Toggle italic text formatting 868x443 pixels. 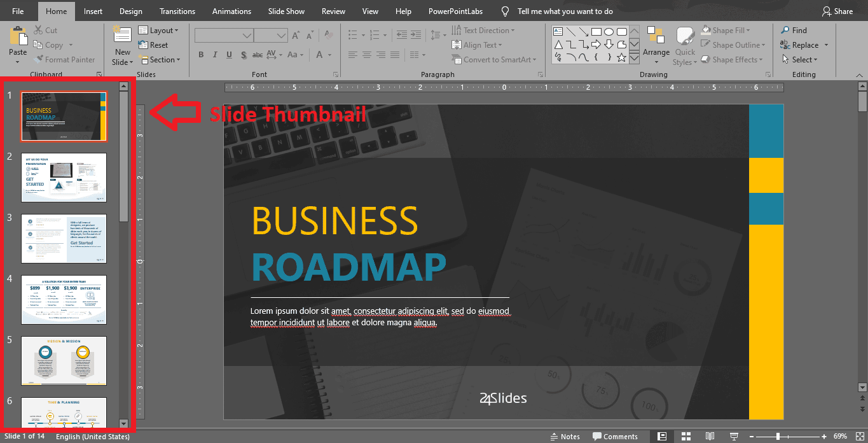click(216, 55)
